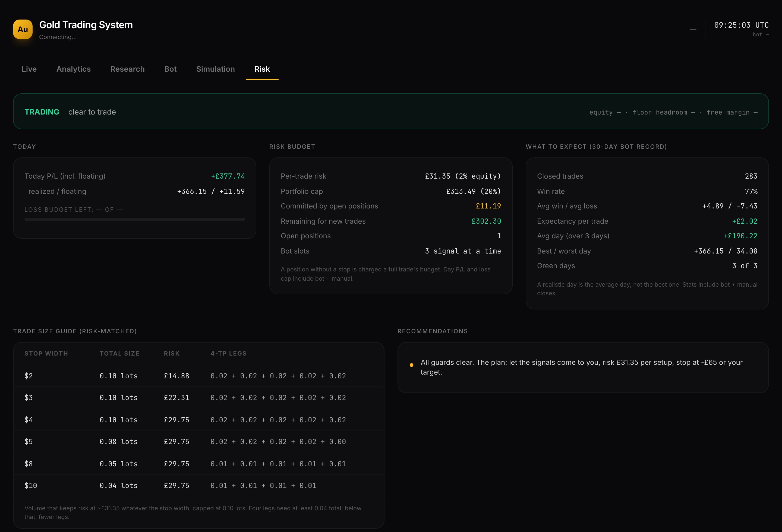The image size is (782, 532).
Task: Click the four-leg 0.01 cell in the $10 row
Action: click(x=263, y=486)
